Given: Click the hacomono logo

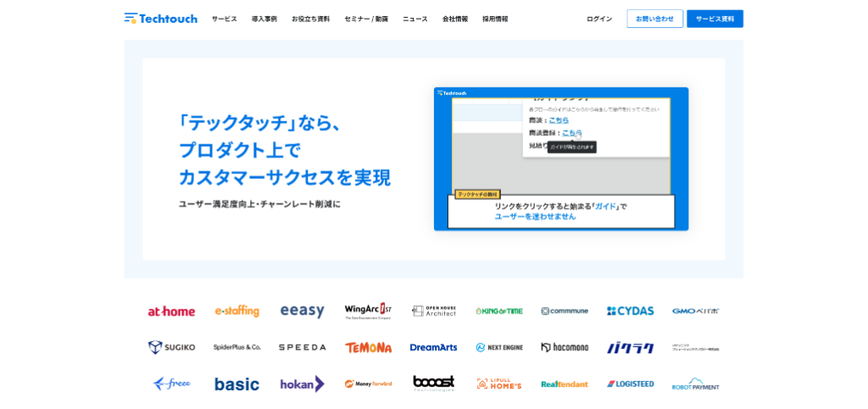Looking at the screenshot, I should (x=565, y=348).
